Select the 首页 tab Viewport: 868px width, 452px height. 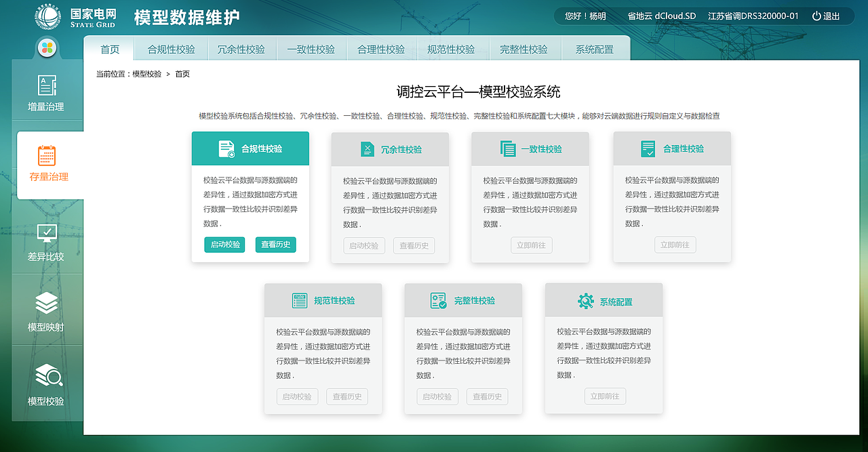point(109,48)
